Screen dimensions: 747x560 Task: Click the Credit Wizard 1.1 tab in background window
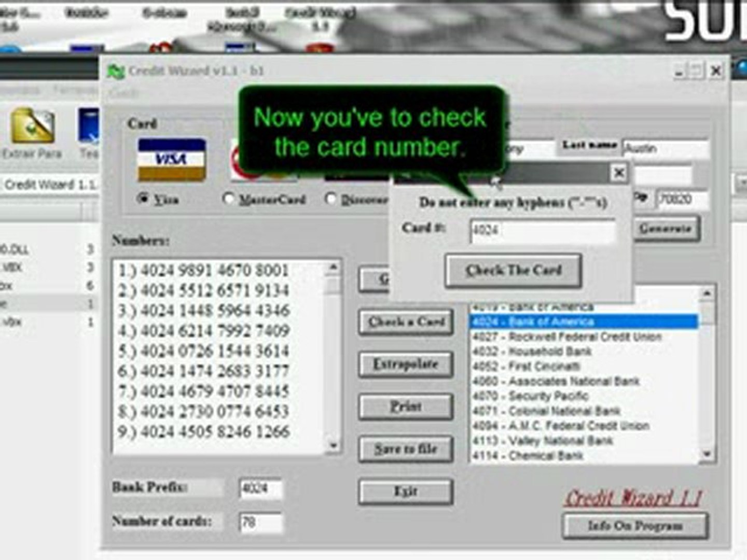tap(49, 185)
